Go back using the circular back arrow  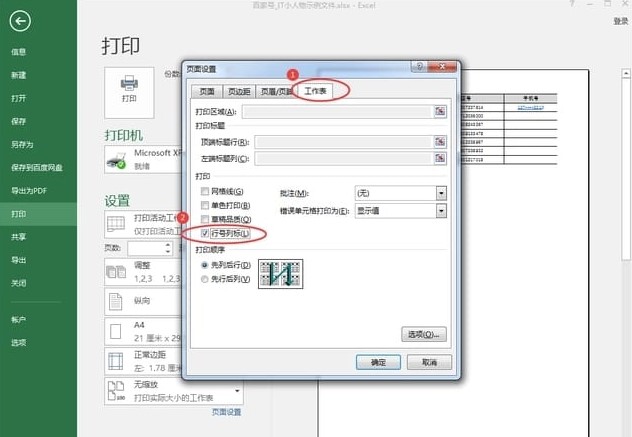click(x=20, y=21)
